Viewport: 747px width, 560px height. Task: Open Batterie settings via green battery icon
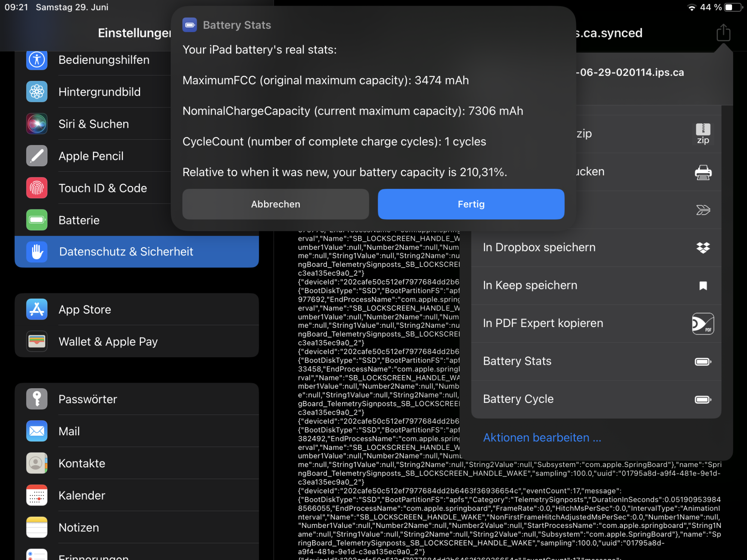click(x=37, y=220)
